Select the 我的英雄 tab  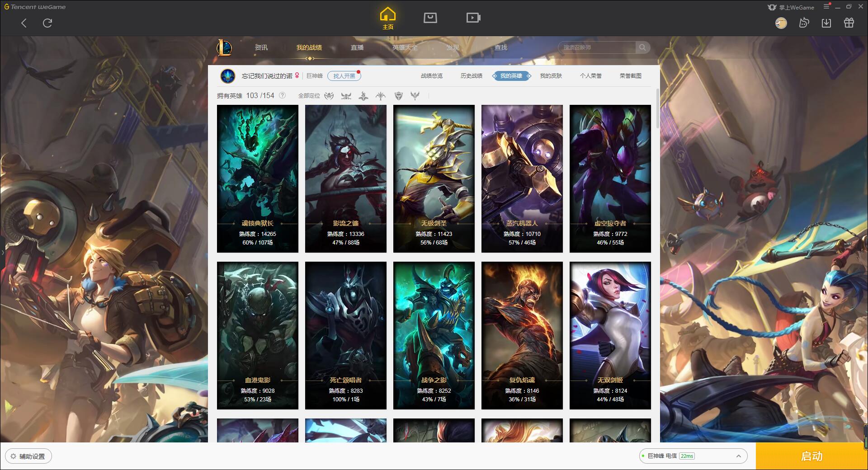pos(511,76)
